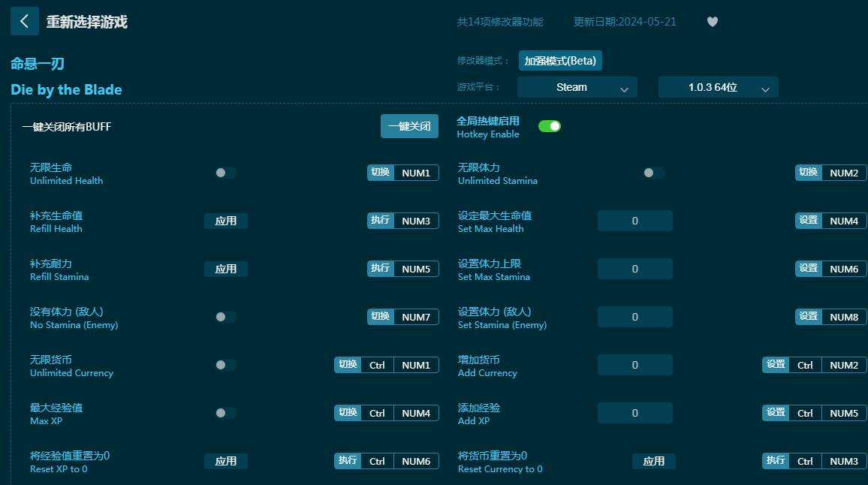Viewport: 868px width, 485px height.
Task: Click the 更新日期:2024-05-21 text
Action: (625, 22)
